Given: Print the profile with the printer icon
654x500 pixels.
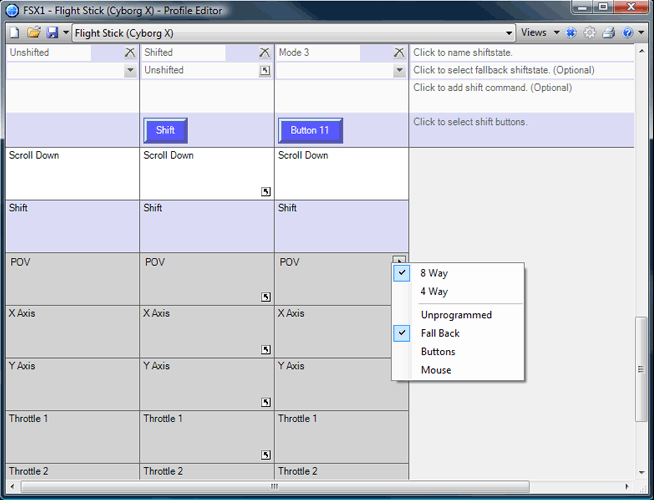Looking at the screenshot, I should [x=609, y=33].
